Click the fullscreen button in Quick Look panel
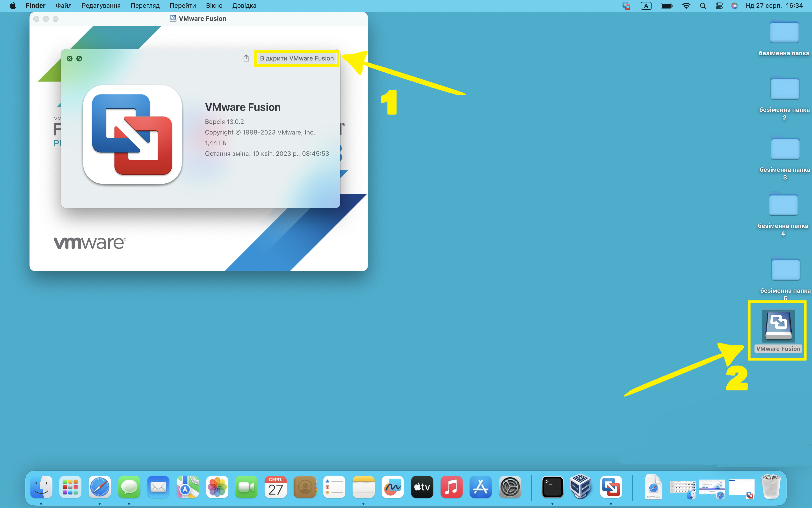 click(x=79, y=59)
